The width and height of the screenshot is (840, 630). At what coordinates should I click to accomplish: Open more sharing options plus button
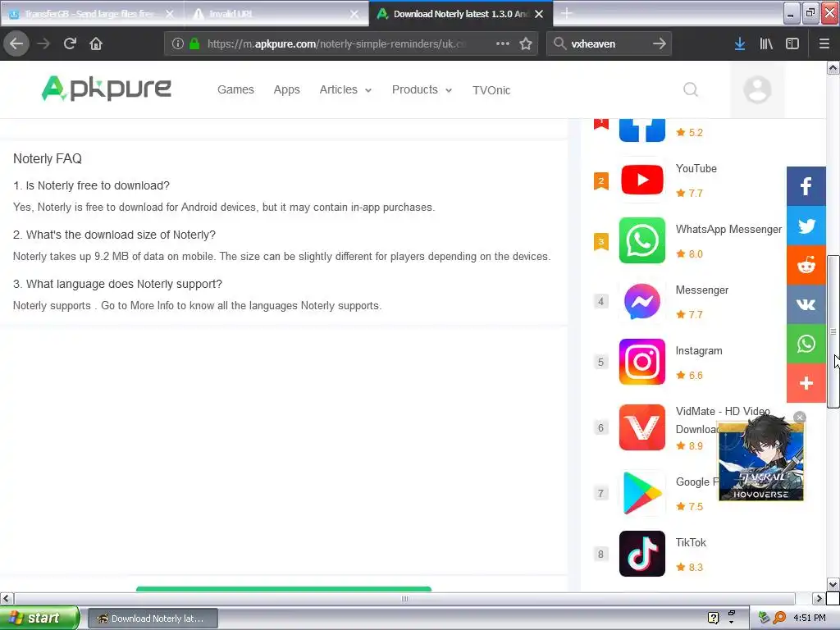(x=806, y=383)
